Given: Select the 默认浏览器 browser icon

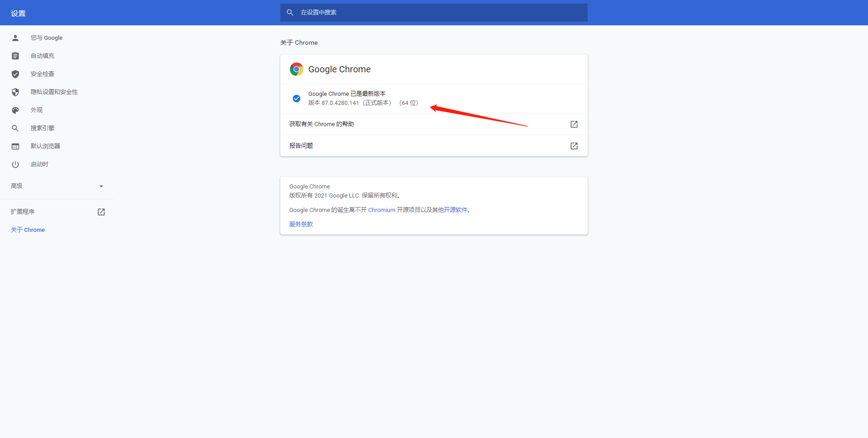Looking at the screenshot, I should [15, 146].
